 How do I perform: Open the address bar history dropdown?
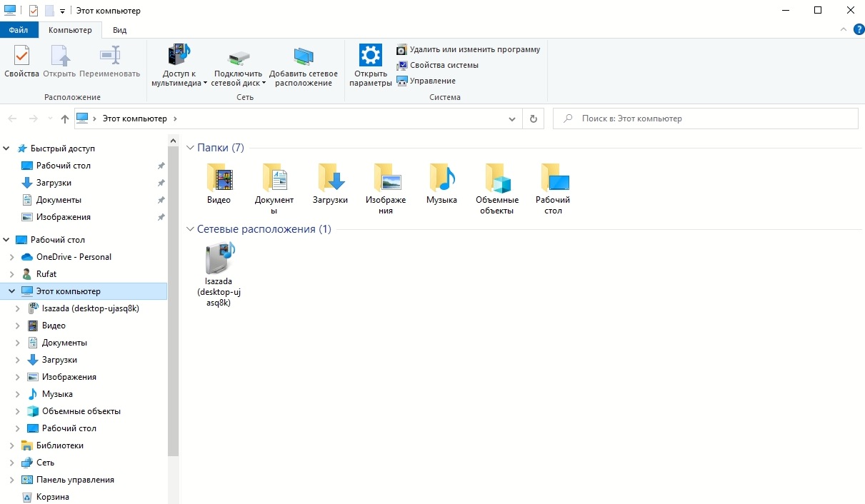click(x=512, y=119)
